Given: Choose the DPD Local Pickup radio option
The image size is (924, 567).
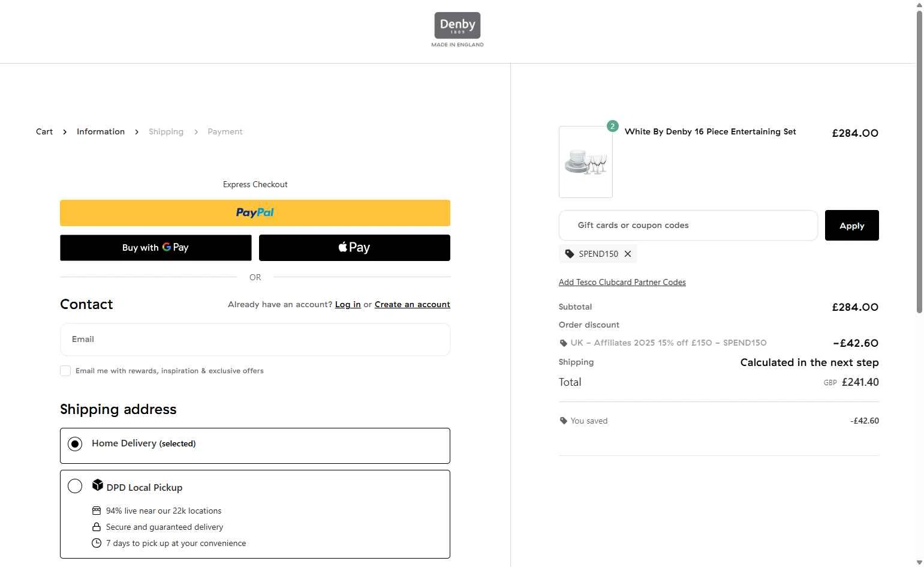Looking at the screenshot, I should (x=75, y=486).
